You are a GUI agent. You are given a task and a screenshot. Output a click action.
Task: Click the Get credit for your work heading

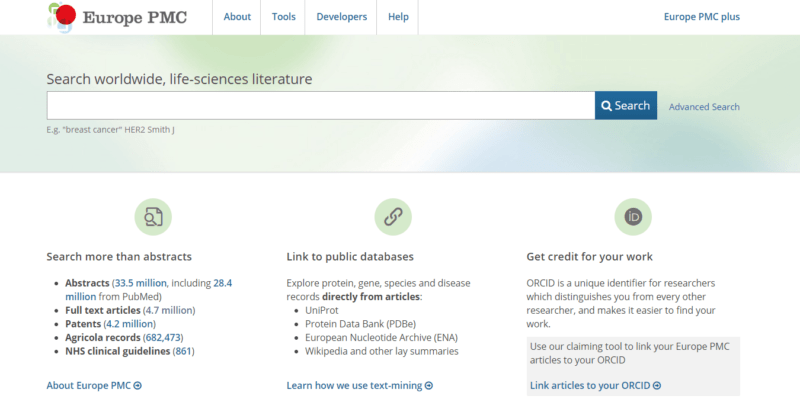589,256
